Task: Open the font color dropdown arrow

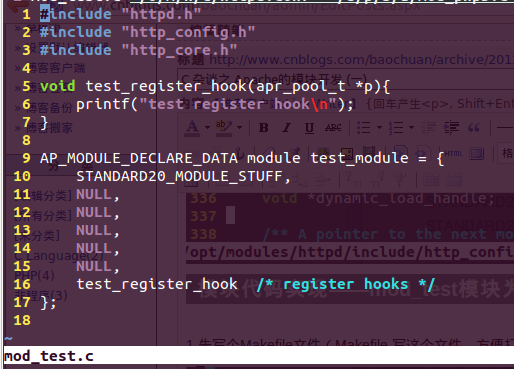Action: [x=207, y=128]
